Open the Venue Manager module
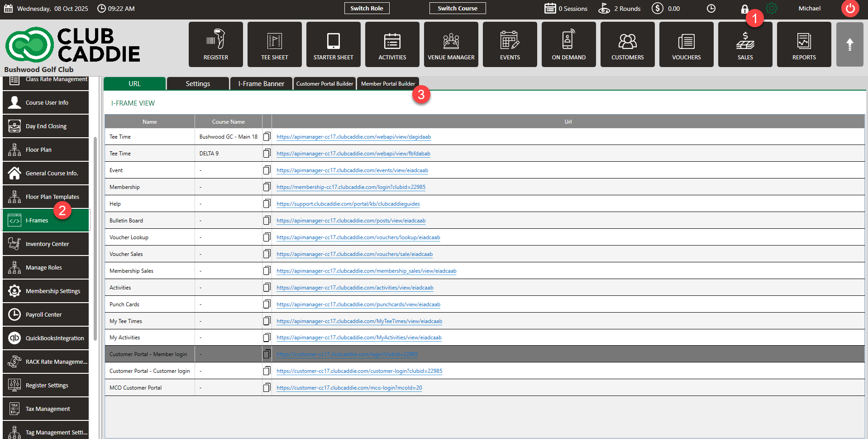 451,44
